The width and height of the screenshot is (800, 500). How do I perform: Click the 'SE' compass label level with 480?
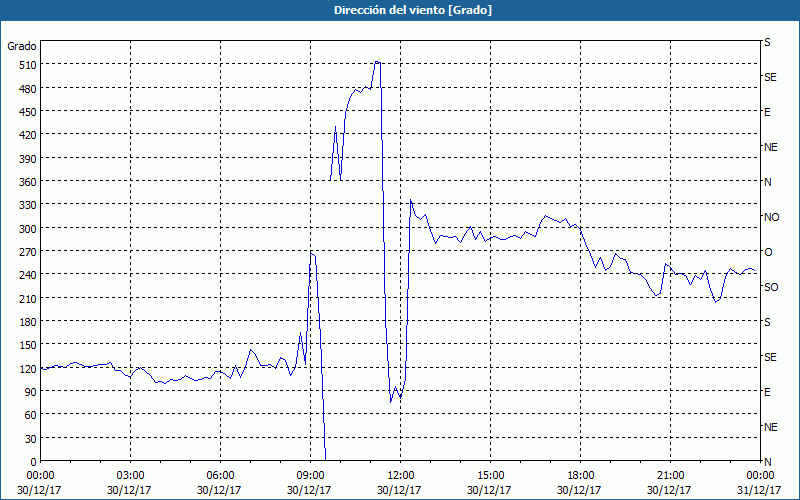770,77
